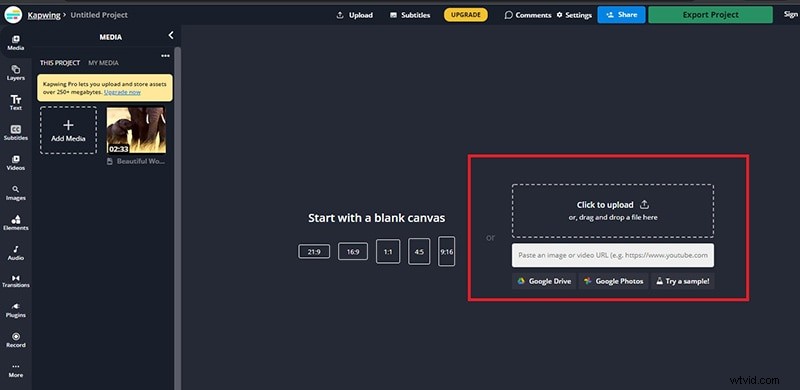Open the Transitions sidebar panel
The height and width of the screenshot is (390, 800).
click(x=15, y=281)
